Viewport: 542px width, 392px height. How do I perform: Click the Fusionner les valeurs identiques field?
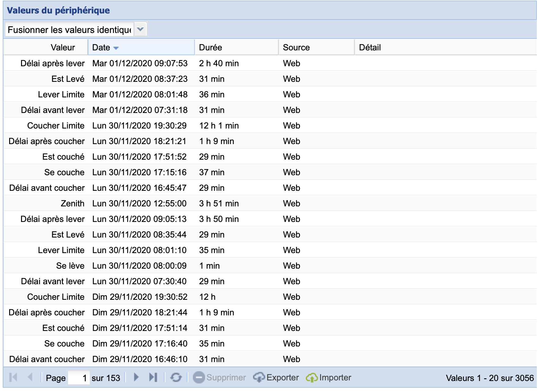pyautogui.click(x=69, y=30)
